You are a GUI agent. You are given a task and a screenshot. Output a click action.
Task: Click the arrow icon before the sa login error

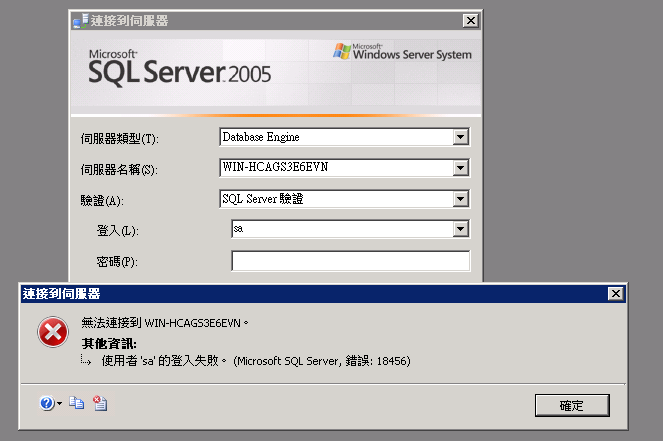pyautogui.click(x=86, y=360)
